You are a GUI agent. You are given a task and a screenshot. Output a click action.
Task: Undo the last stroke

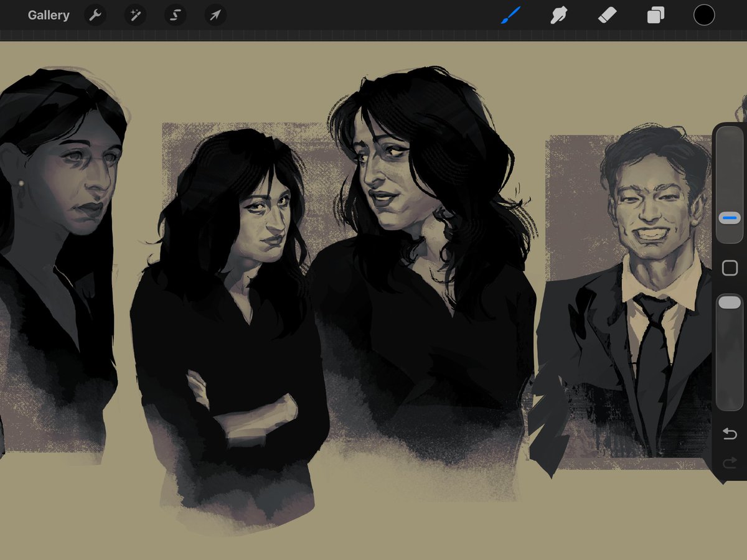730,434
